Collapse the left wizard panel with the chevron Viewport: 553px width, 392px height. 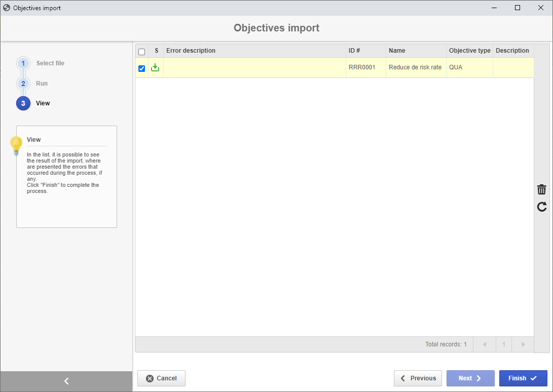[66, 381]
